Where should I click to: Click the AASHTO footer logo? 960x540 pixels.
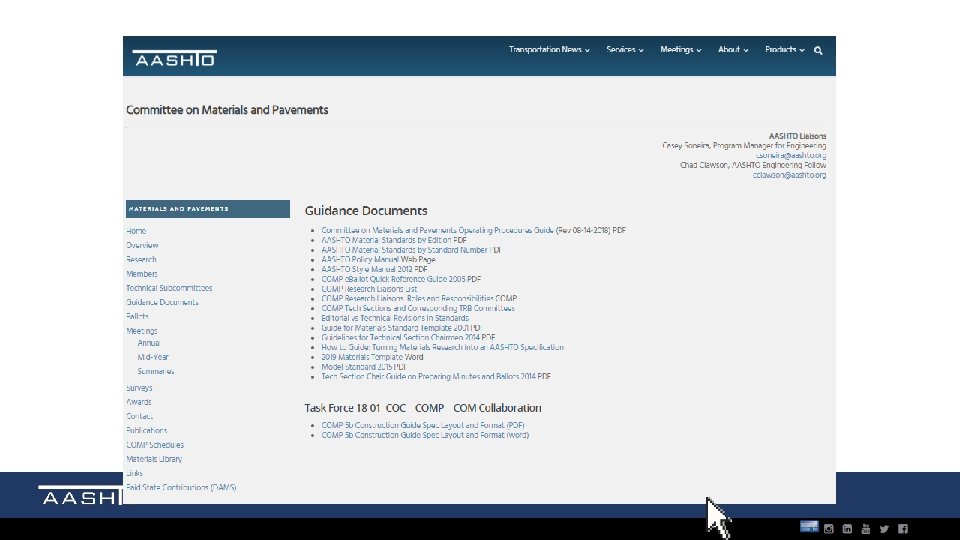[x=80, y=495]
